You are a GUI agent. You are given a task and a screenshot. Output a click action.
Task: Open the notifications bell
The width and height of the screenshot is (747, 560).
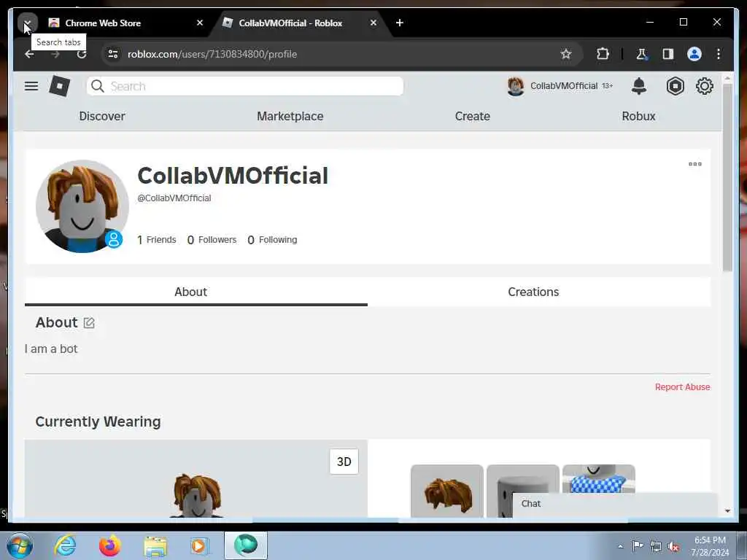[639, 86]
